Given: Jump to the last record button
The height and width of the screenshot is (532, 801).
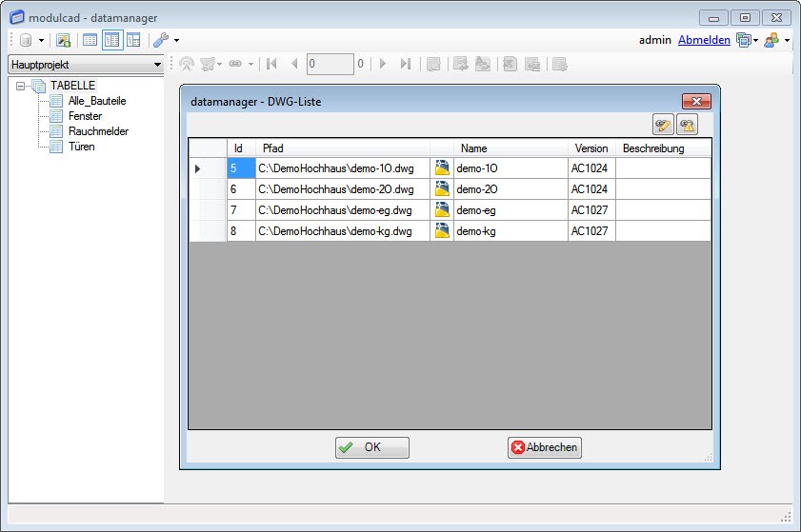Looking at the screenshot, I should (406, 64).
